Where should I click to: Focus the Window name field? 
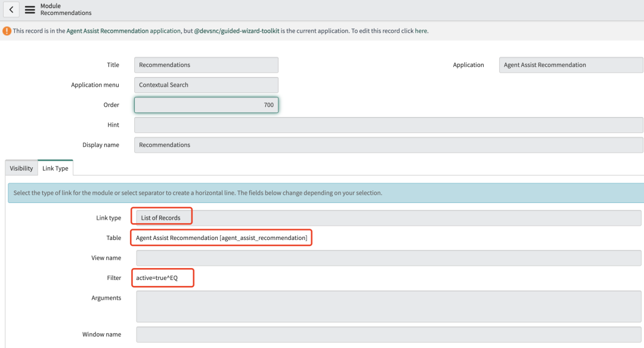pyautogui.click(x=388, y=334)
